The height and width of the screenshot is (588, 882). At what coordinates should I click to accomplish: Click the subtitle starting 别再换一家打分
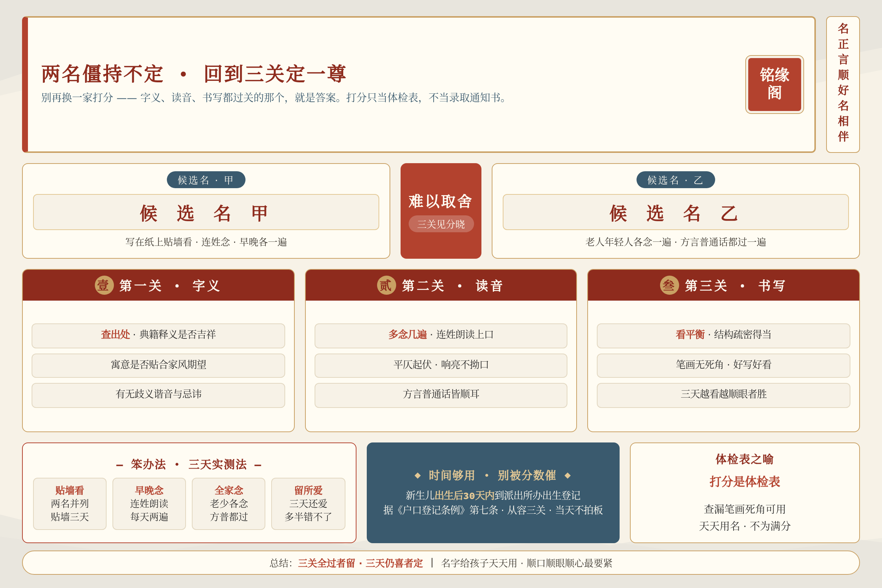pyautogui.click(x=275, y=98)
